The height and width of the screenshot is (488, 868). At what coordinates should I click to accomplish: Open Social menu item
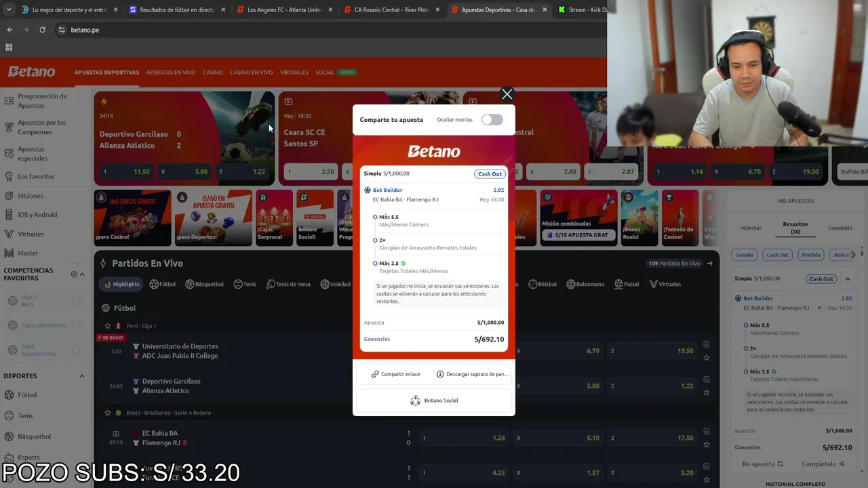point(325,73)
